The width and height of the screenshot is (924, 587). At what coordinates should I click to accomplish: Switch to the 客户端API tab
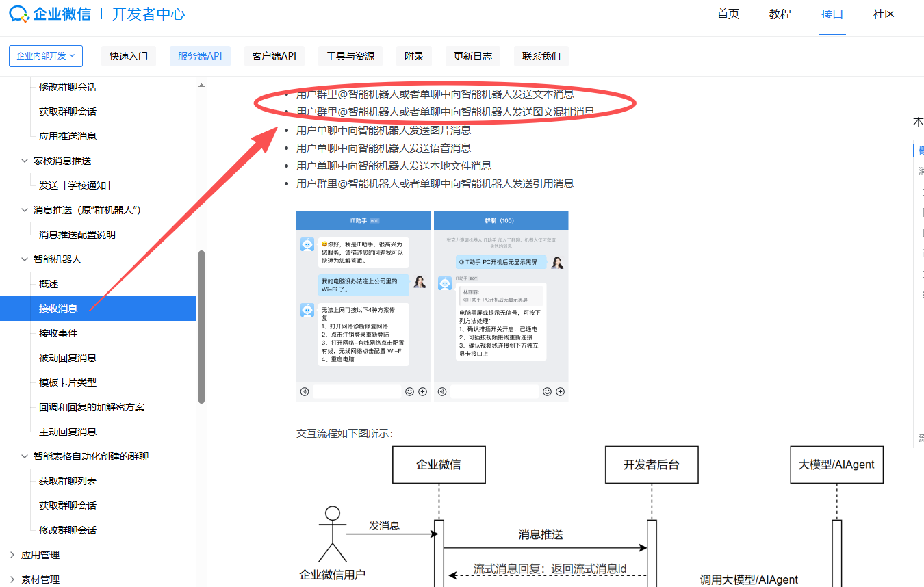click(x=274, y=56)
